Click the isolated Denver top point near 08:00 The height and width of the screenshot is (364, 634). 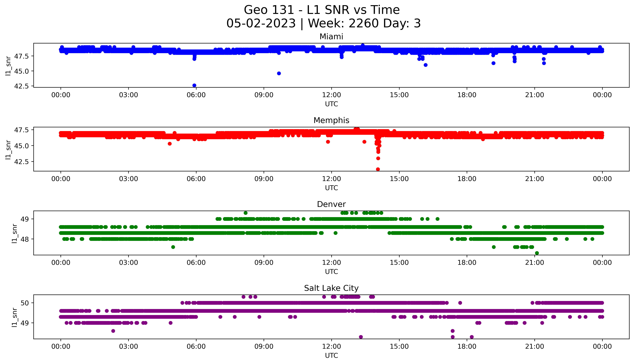pos(246,213)
